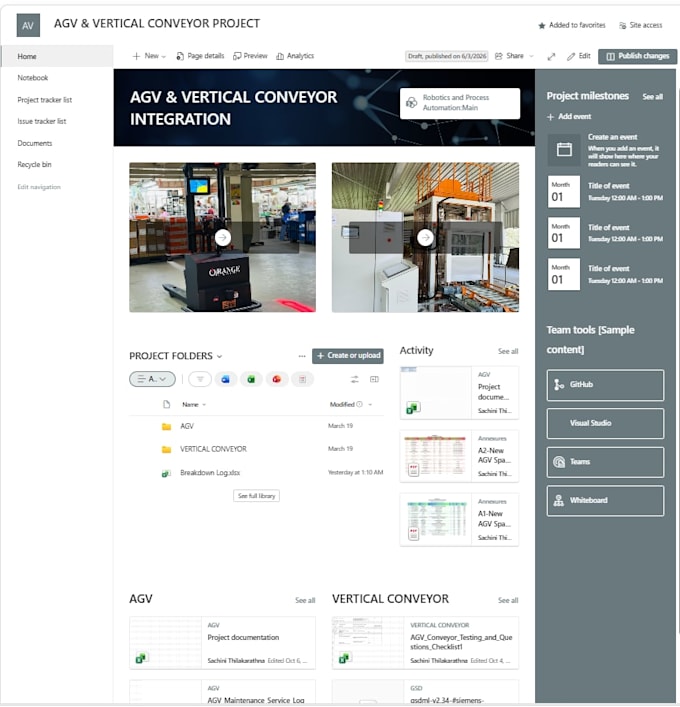Open A1-New AGV Spa... activity card
The width and height of the screenshot is (680, 707).
point(459,520)
